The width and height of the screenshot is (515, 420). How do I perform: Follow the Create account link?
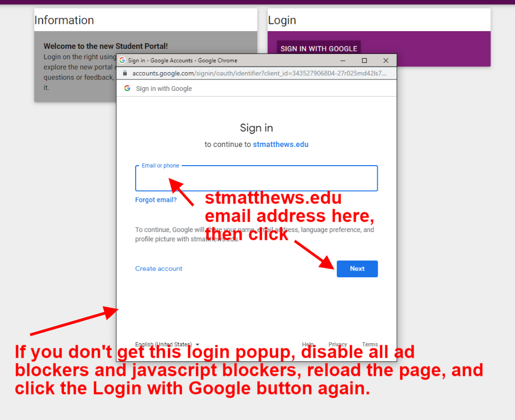click(159, 268)
